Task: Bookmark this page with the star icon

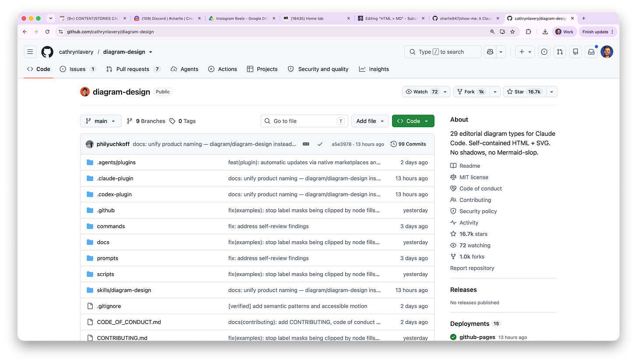Action: tap(513, 31)
